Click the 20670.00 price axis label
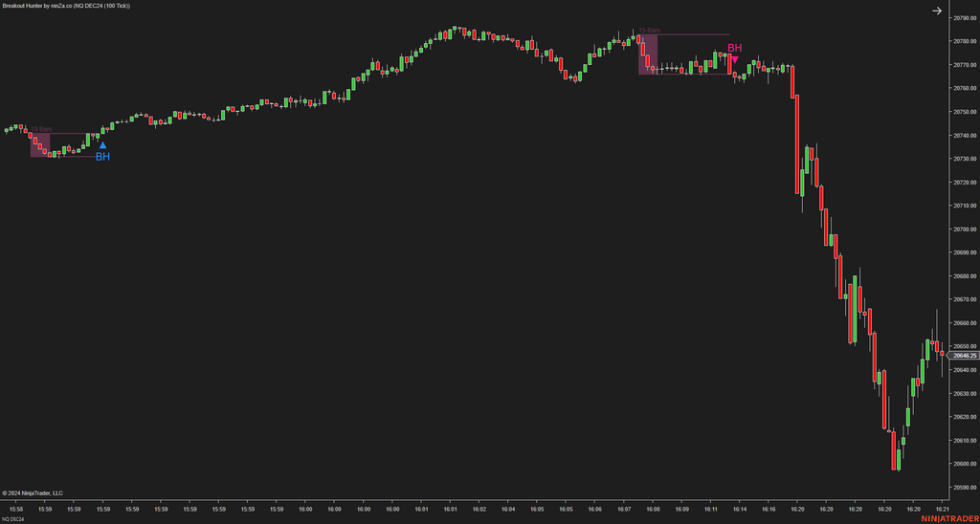 [965, 300]
